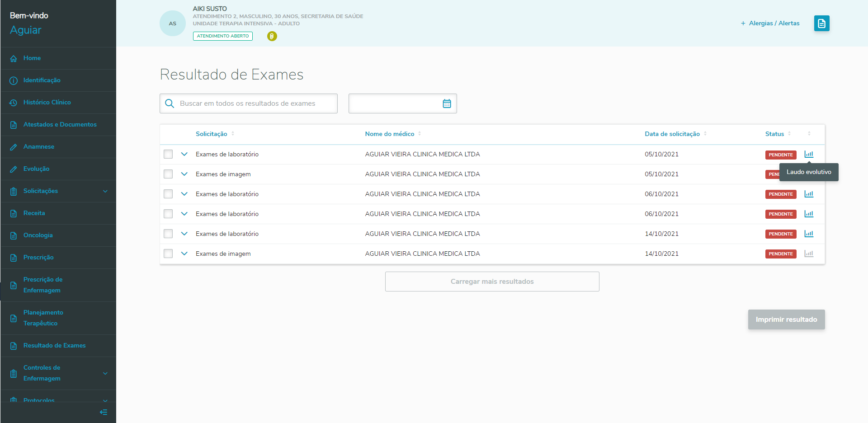868x423 pixels.
Task: Click the Evolução pencil icon
Action: (14, 169)
